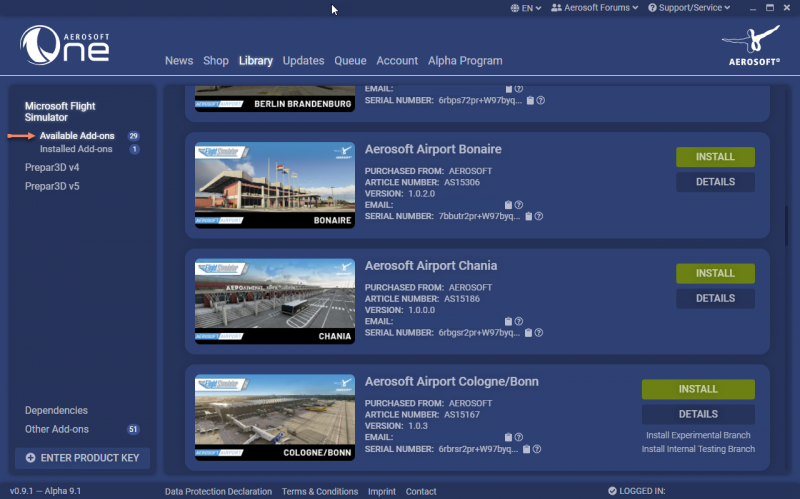800x499 pixels.
Task: Click the Aerosoft crane logo at top right
Action: 751,45
